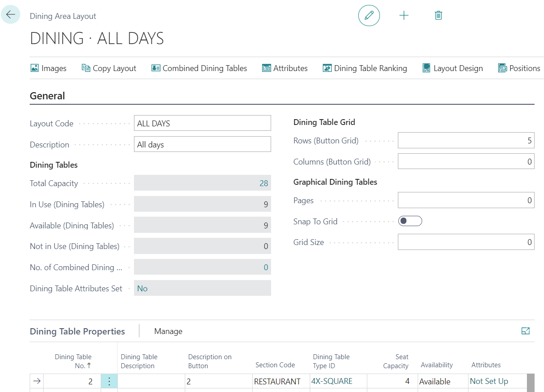This screenshot has height=392, width=544.
Task: Click the table's vertical scrollbar
Action: pyautogui.click(x=531, y=382)
